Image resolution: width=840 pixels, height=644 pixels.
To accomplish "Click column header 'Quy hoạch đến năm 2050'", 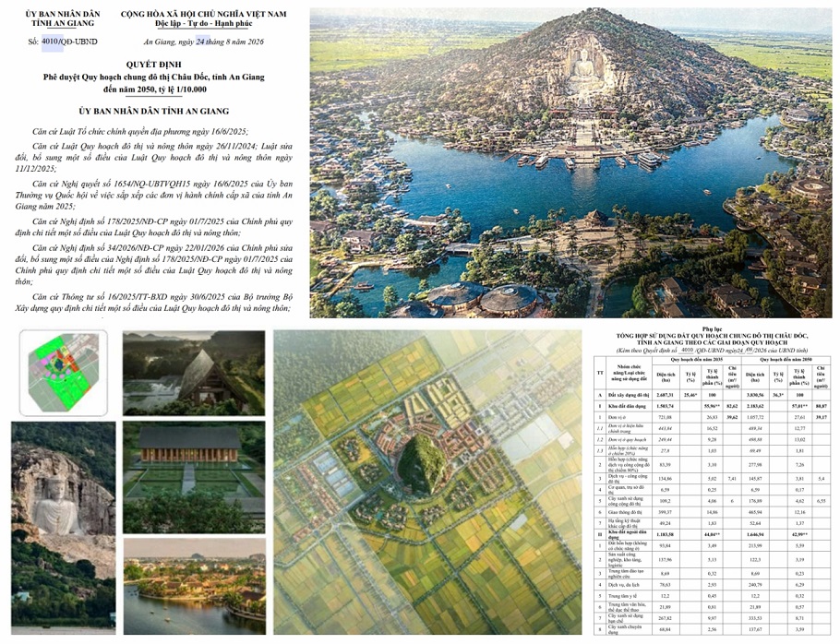I will (x=787, y=360).
